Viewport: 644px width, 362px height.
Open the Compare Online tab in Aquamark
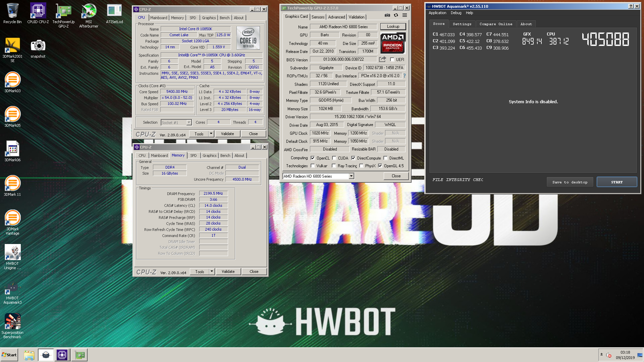496,24
